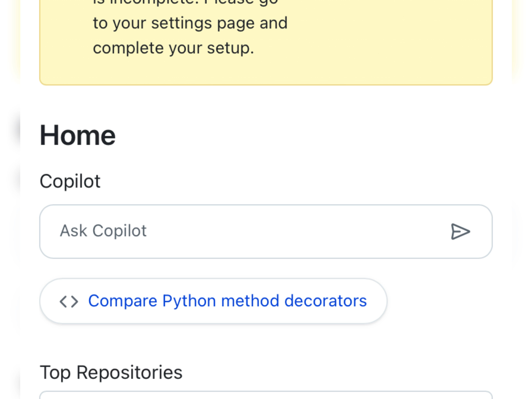Focus the Ask Copilot input field
The height and width of the screenshot is (399, 532).
tap(266, 232)
